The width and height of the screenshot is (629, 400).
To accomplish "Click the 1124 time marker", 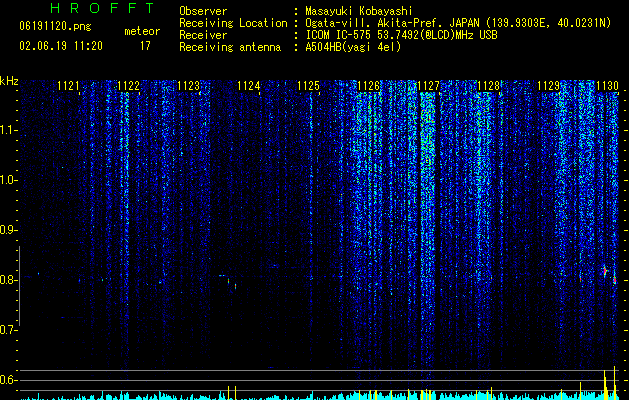I will point(249,86).
